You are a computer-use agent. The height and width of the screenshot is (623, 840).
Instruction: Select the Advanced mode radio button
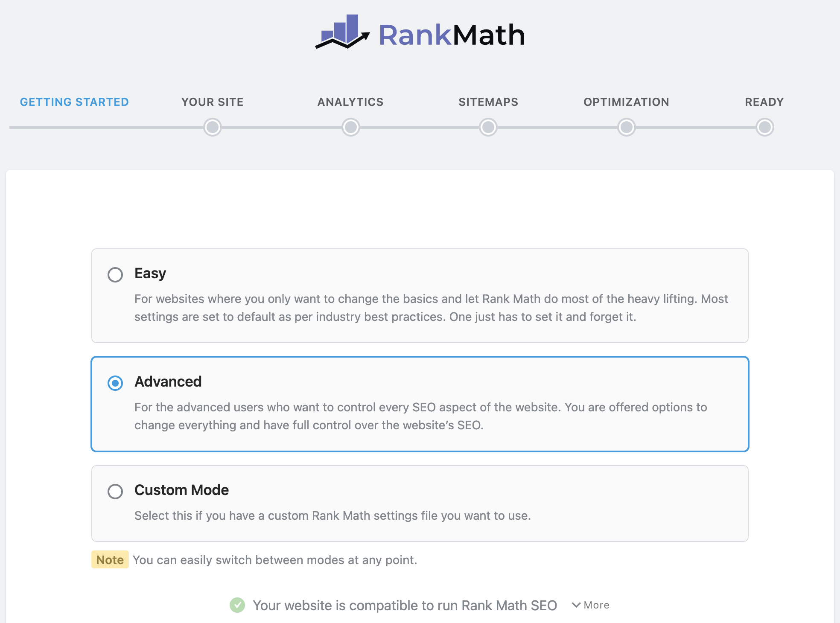pyautogui.click(x=115, y=383)
